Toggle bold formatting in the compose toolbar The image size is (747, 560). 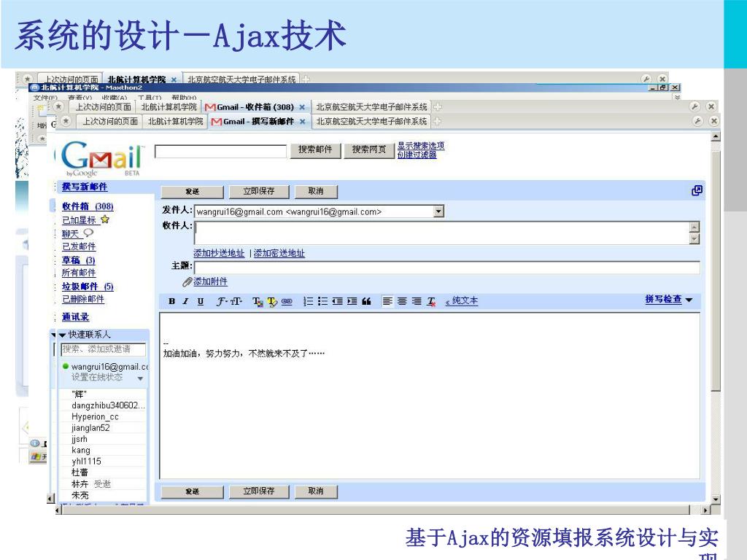(x=172, y=301)
